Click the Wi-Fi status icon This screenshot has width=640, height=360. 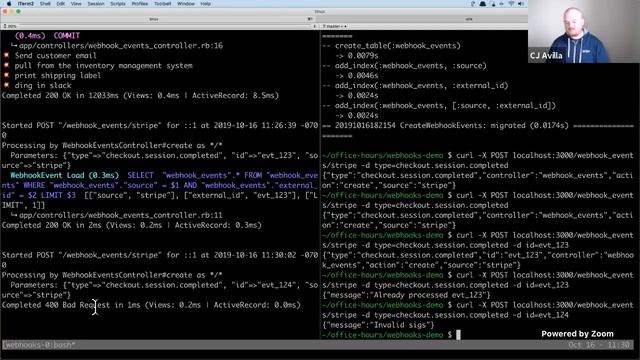(x=511, y=4)
